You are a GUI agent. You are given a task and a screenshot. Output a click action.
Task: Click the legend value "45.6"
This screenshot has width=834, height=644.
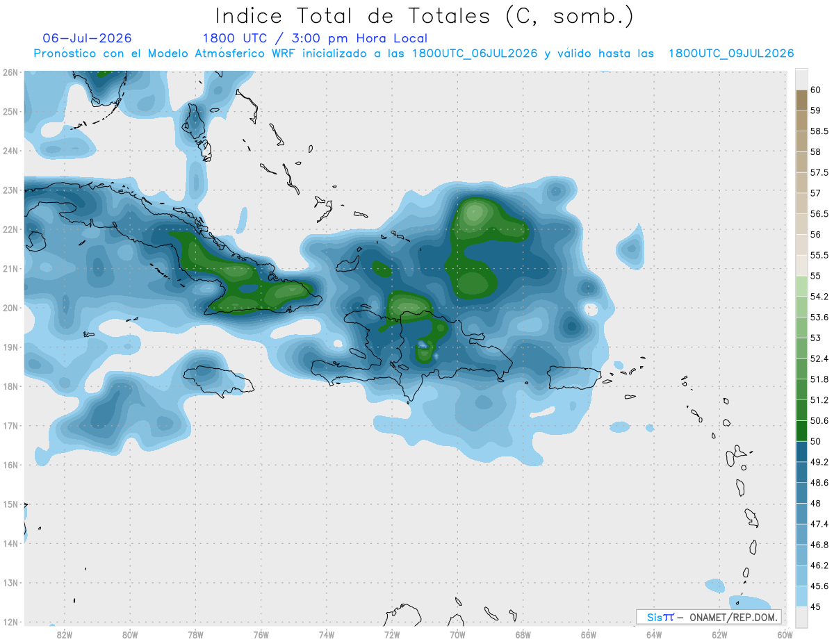point(819,586)
